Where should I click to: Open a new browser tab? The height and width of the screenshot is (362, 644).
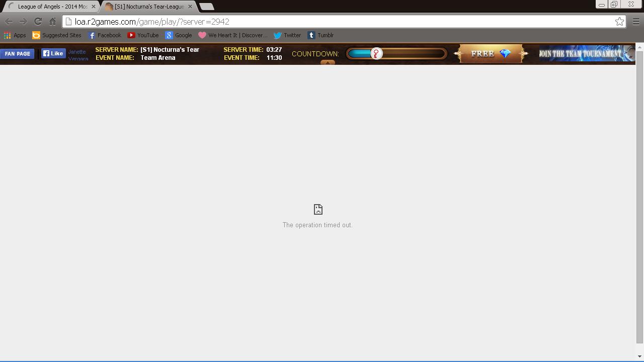(207, 7)
